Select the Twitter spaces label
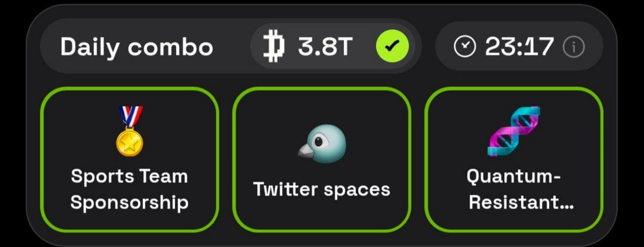This screenshot has height=247, width=644. [x=321, y=189]
